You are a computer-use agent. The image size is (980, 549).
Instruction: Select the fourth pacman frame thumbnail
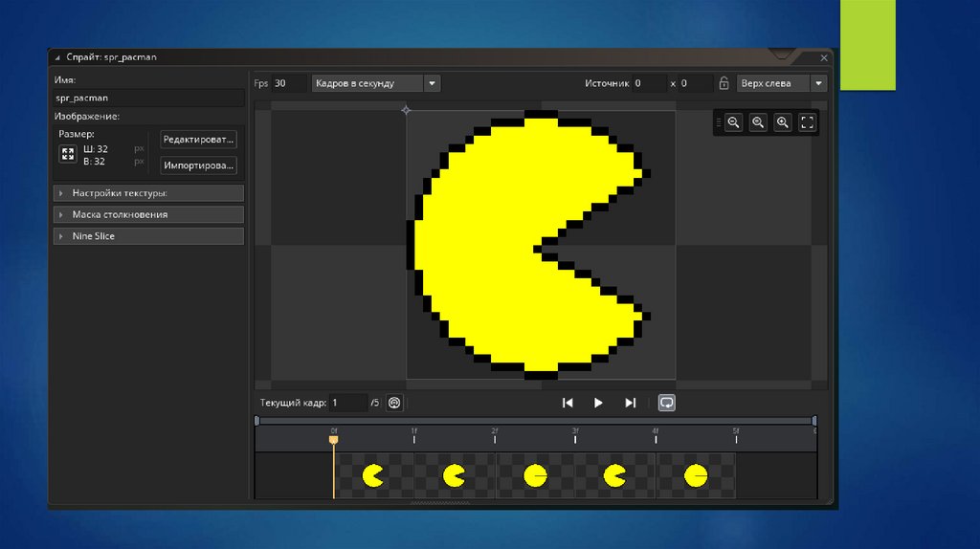pyautogui.click(x=615, y=476)
